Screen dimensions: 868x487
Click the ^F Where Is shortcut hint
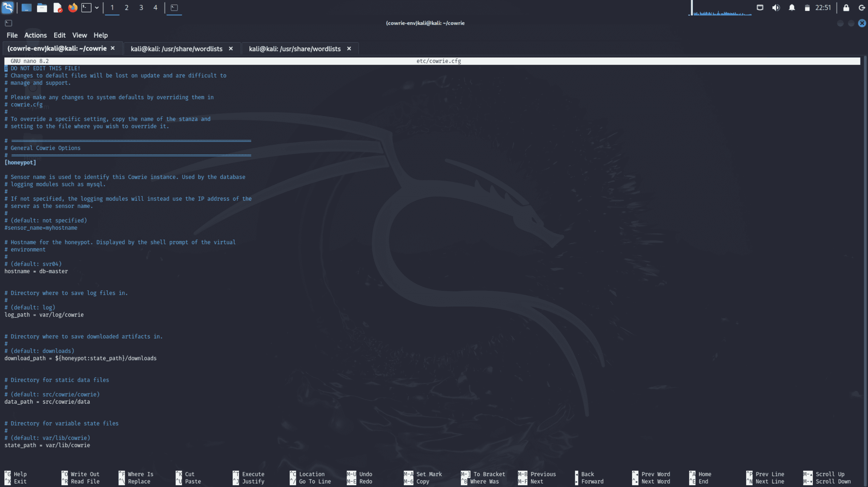[x=136, y=474]
